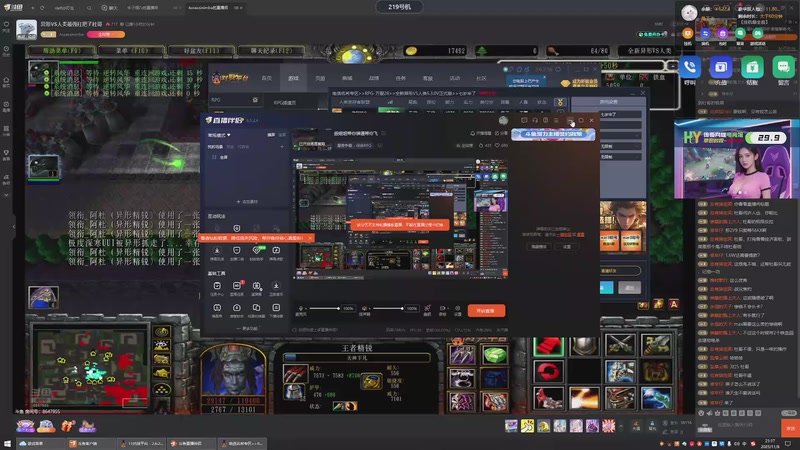
Task: Open the game 帮助菜单 (F9) menu
Action: [x=61, y=51]
